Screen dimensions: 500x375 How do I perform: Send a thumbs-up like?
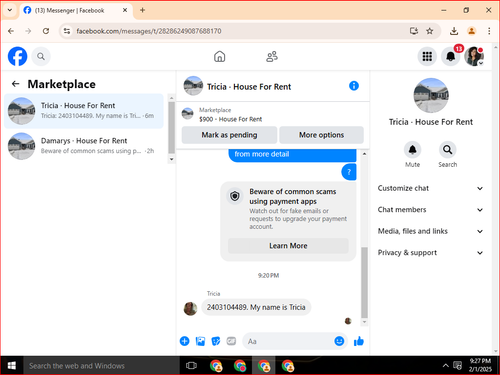point(359,341)
